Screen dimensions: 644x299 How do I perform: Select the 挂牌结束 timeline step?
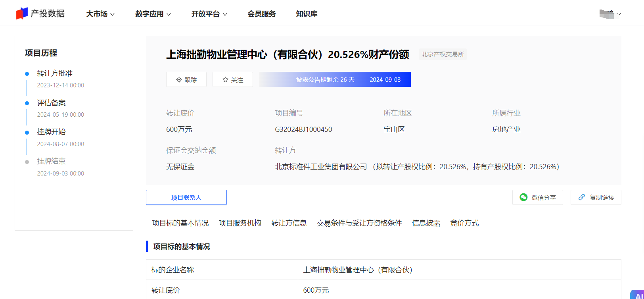click(51, 161)
